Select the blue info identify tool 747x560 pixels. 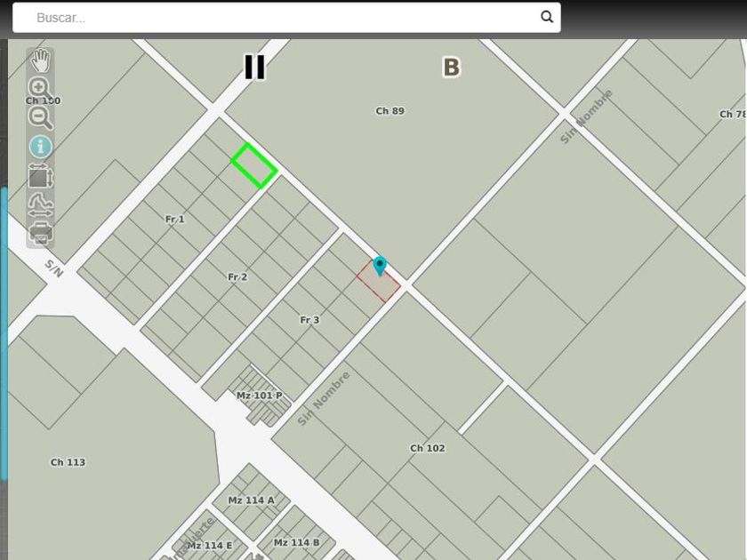click(x=41, y=147)
